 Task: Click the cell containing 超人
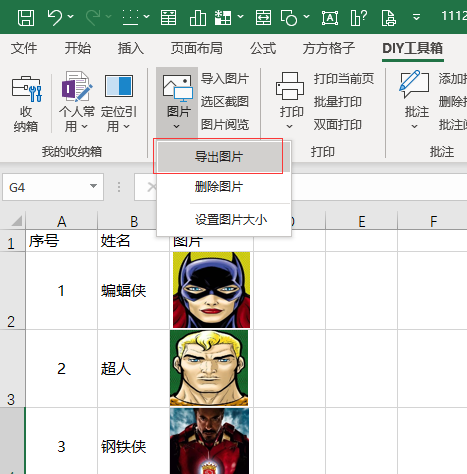point(134,369)
